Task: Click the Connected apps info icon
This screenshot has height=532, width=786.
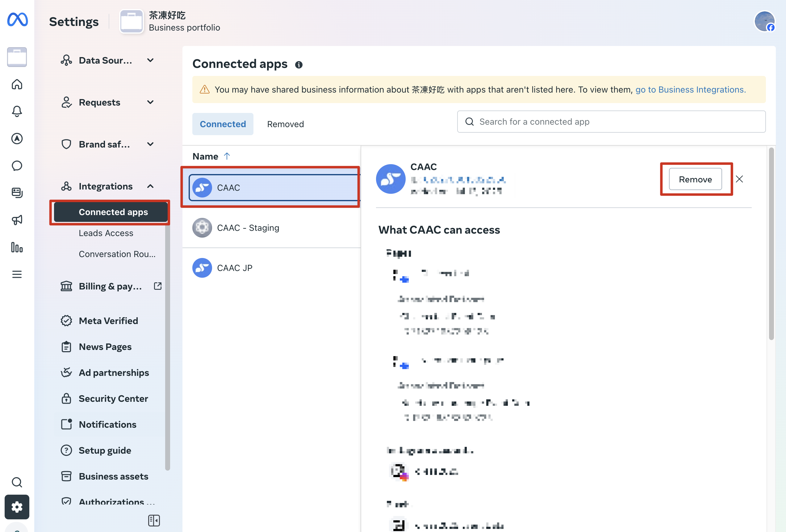Action: pyautogui.click(x=299, y=64)
